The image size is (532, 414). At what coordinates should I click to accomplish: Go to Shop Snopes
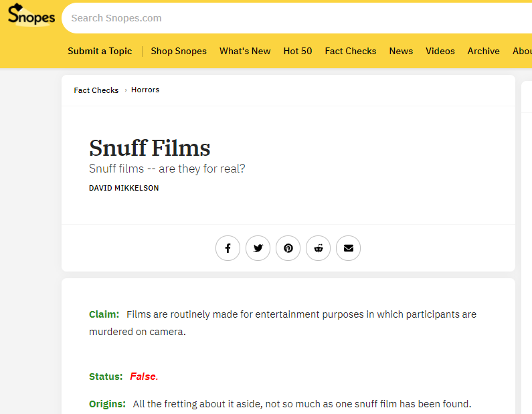[179, 51]
